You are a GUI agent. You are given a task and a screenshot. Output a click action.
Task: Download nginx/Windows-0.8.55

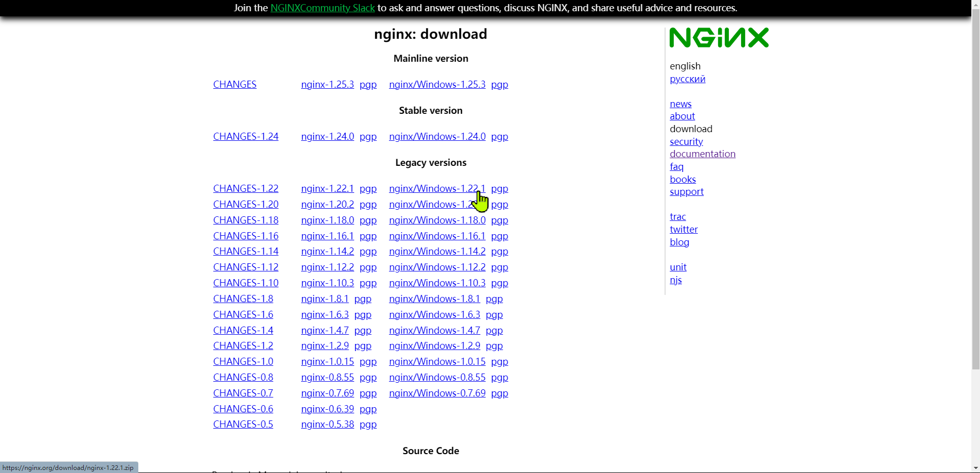pos(437,378)
